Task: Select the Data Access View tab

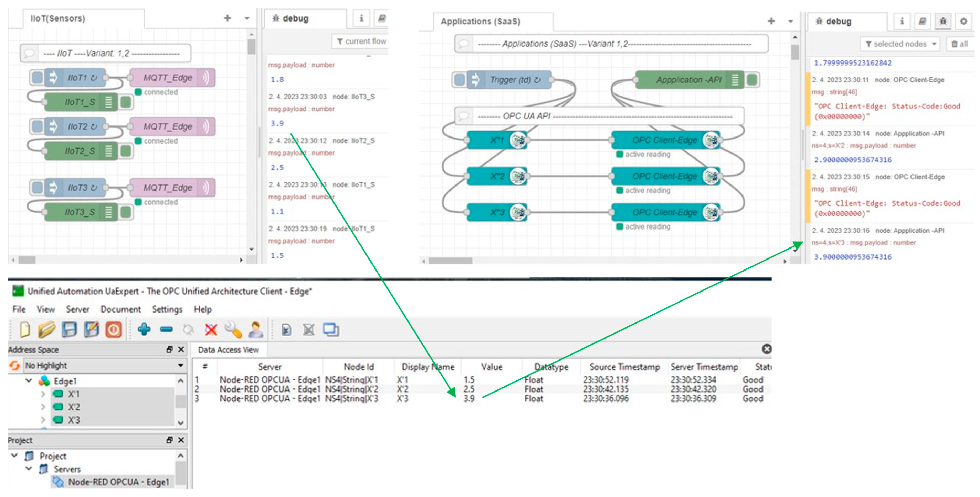Action: click(228, 349)
